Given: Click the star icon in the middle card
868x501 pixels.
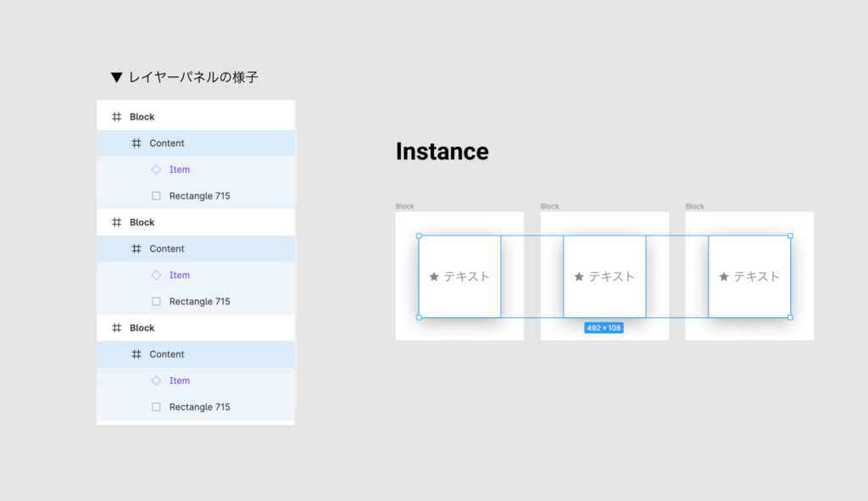Looking at the screenshot, I should (579, 276).
